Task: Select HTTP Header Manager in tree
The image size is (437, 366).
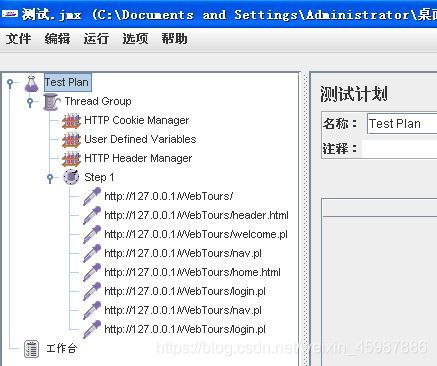Action: (x=138, y=158)
